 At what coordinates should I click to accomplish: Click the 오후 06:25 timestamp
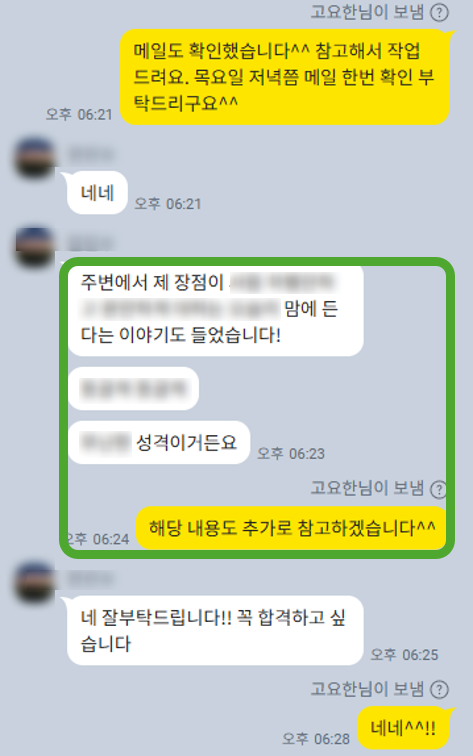tap(404, 655)
